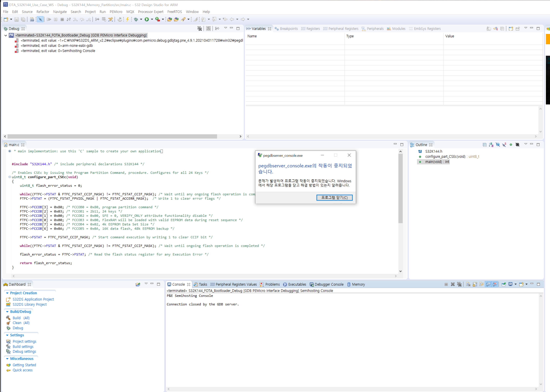This screenshot has height=392, width=550.
Task: Toggle Show Activity on the Console view
Action: pyautogui.click(x=488, y=284)
